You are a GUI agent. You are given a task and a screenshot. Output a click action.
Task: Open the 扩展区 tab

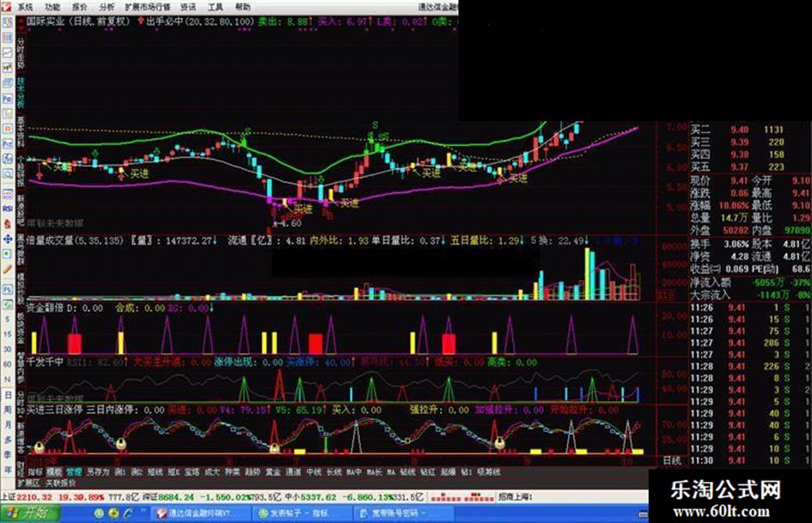coord(29,483)
